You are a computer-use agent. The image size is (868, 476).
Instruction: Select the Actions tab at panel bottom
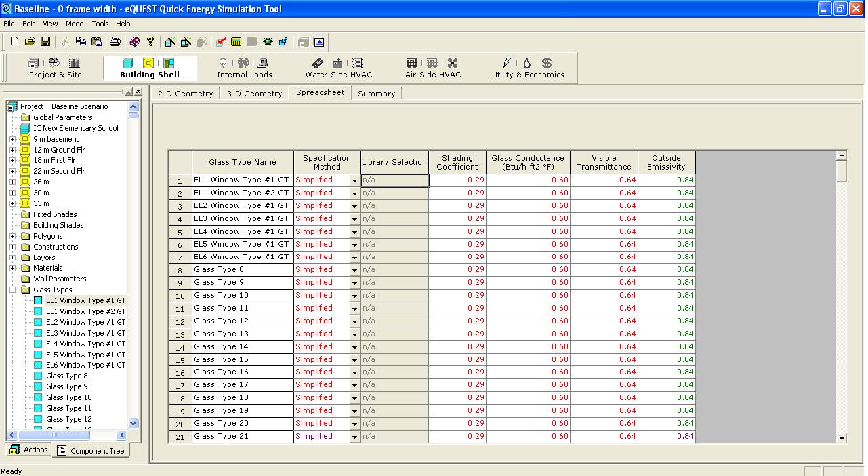(28, 450)
